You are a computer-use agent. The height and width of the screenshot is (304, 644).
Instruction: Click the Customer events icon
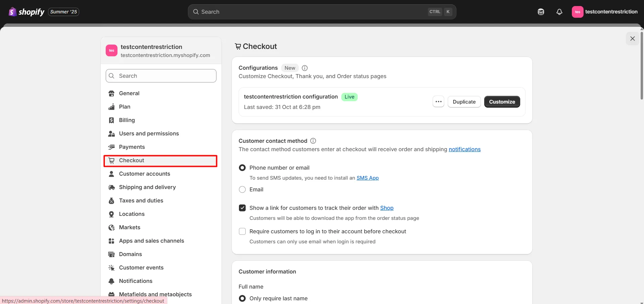click(111, 268)
